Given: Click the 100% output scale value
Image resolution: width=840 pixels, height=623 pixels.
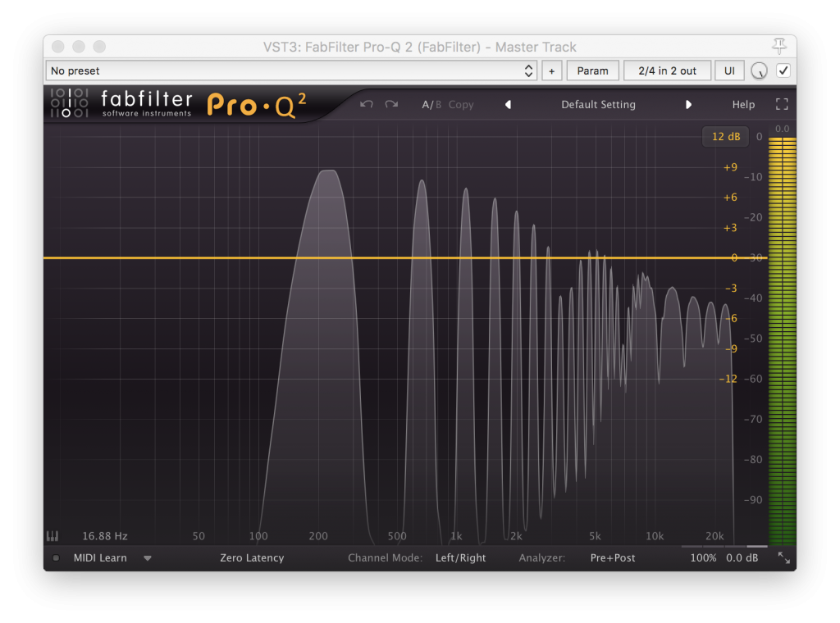Looking at the screenshot, I should pos(703,557).
